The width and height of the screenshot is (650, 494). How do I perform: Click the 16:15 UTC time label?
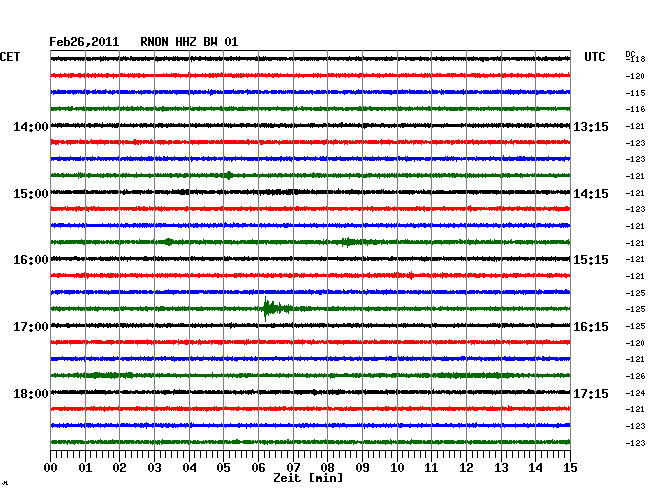tap(591, 327)
